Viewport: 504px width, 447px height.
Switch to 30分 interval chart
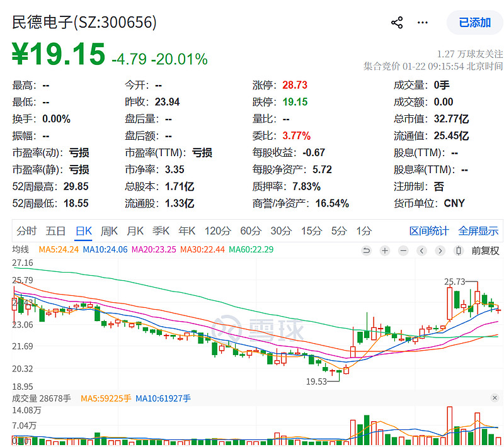281,231
